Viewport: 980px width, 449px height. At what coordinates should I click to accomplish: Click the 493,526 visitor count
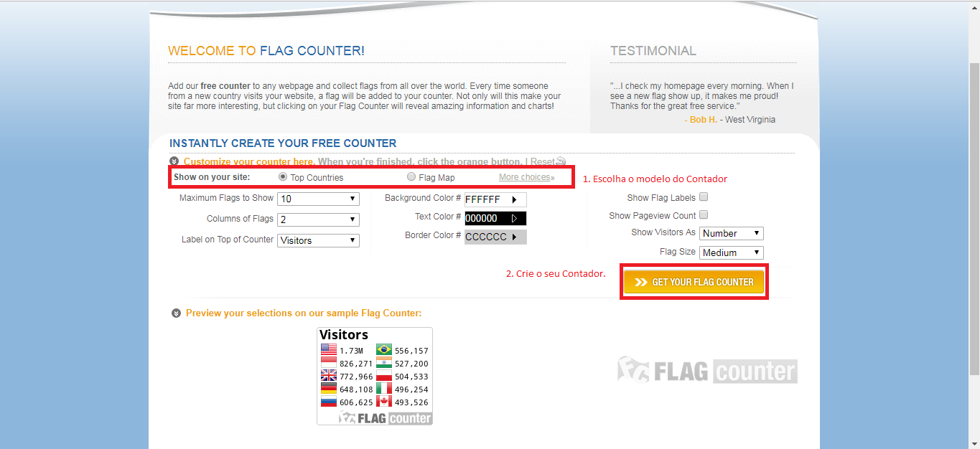[411, 402]
